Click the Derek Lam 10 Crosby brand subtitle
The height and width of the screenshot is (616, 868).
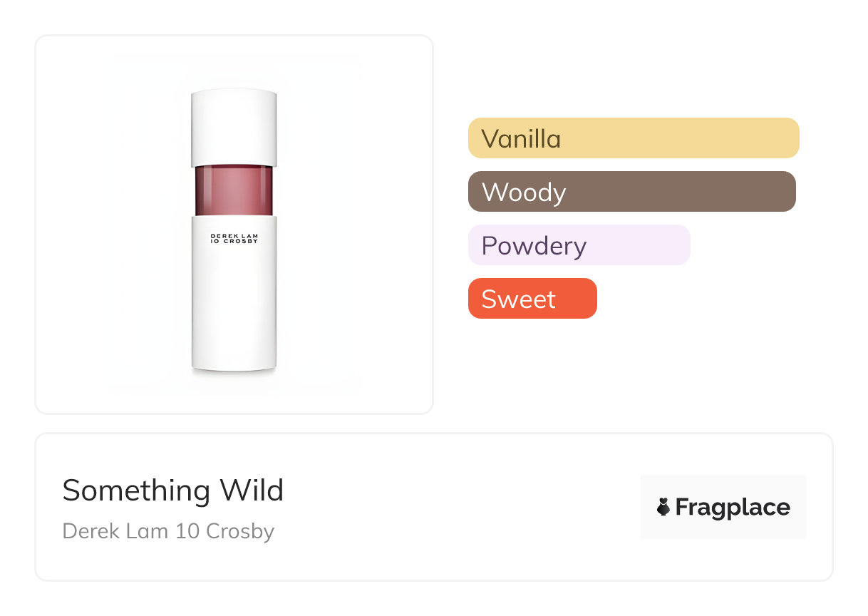168,531
